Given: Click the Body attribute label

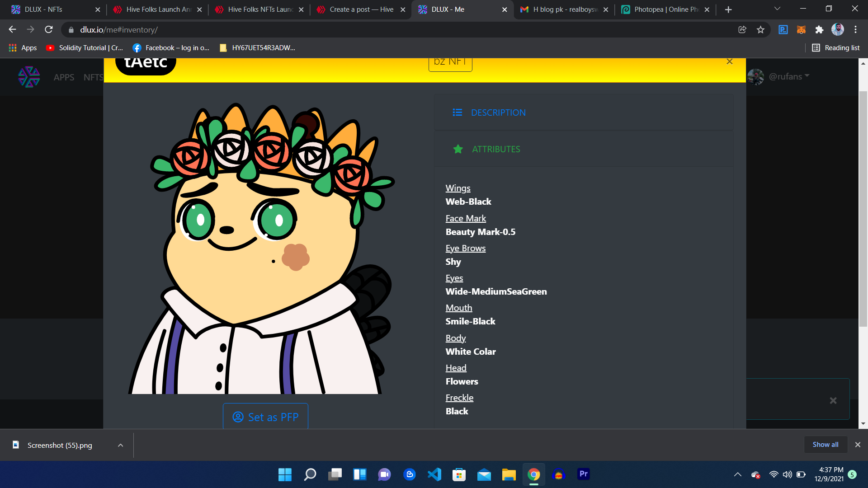Looking at the screenshot, I should (456, 338).
